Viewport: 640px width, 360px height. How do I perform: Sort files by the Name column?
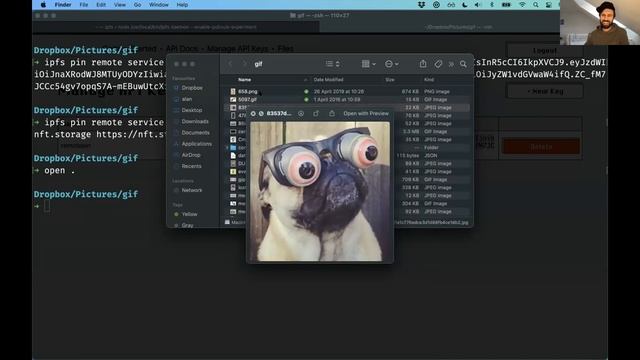coord(244,80)
